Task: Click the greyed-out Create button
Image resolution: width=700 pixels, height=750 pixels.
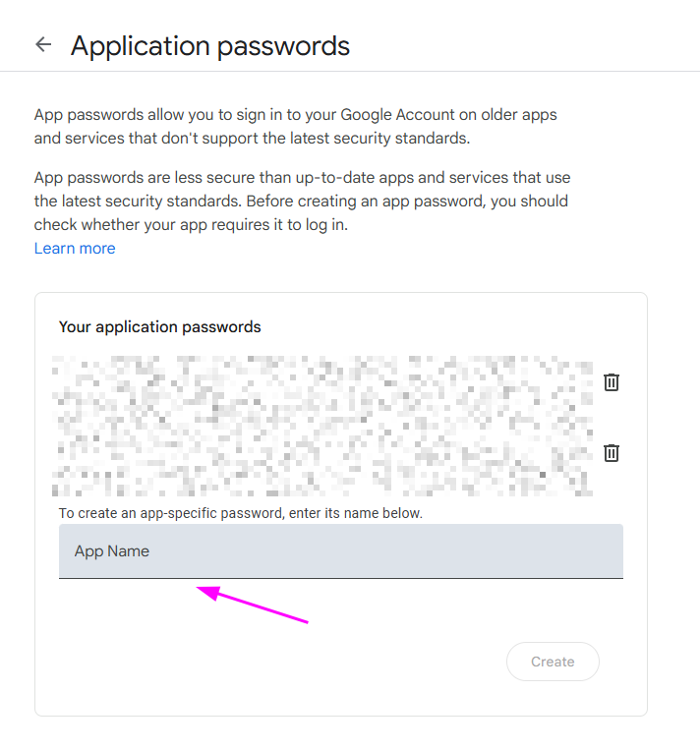Action: click(553, 662)
